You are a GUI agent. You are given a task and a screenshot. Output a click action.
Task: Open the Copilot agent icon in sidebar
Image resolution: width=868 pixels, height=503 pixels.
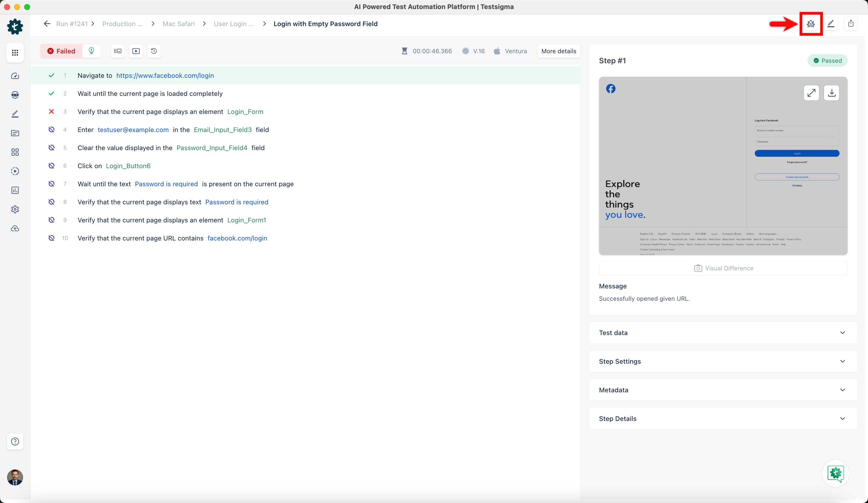pyautogui.click(x=15, y=95)
